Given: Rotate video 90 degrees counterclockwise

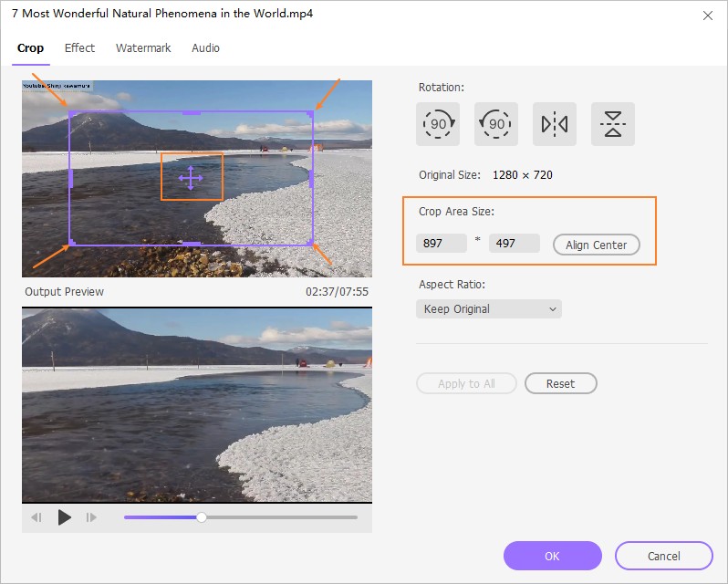Looking at the screenshot, I should point(496,124).
